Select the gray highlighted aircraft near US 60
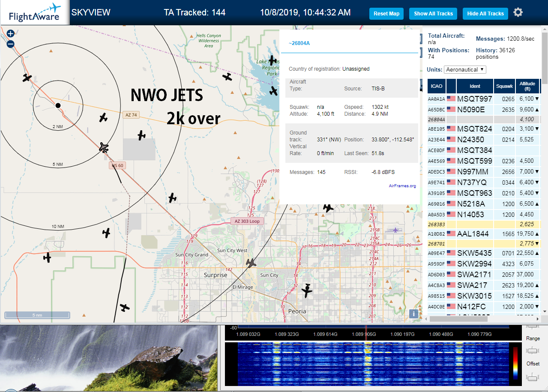548x392 pixels. coord(104,147)
